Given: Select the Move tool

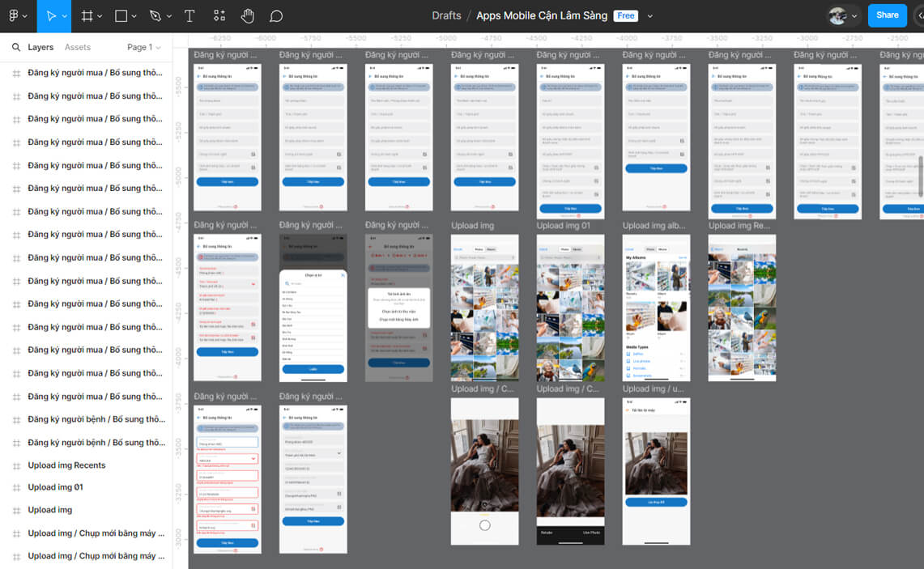Looking at the screenshot, I should click(51, 16).
